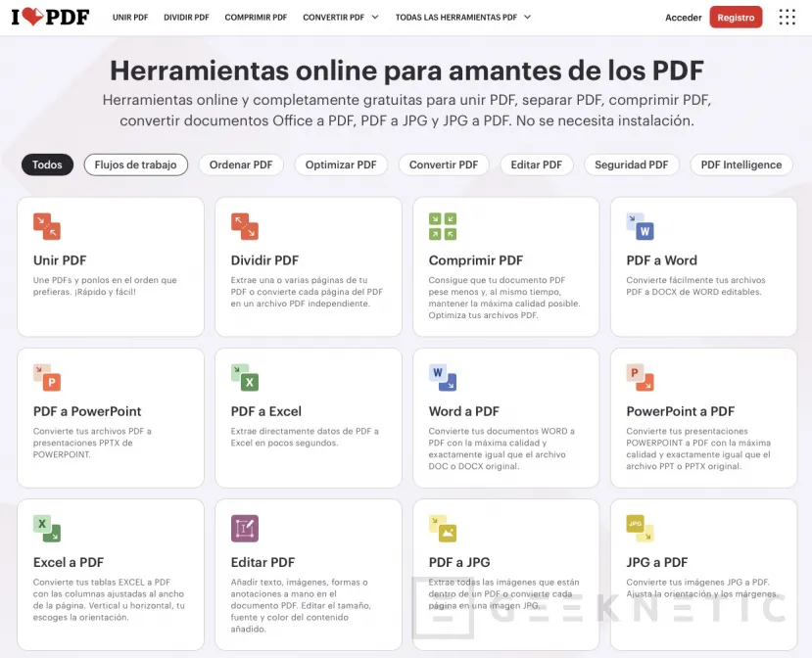
Task: Click the Comprimir PDF green arrows icon
Action: point(443,226)
